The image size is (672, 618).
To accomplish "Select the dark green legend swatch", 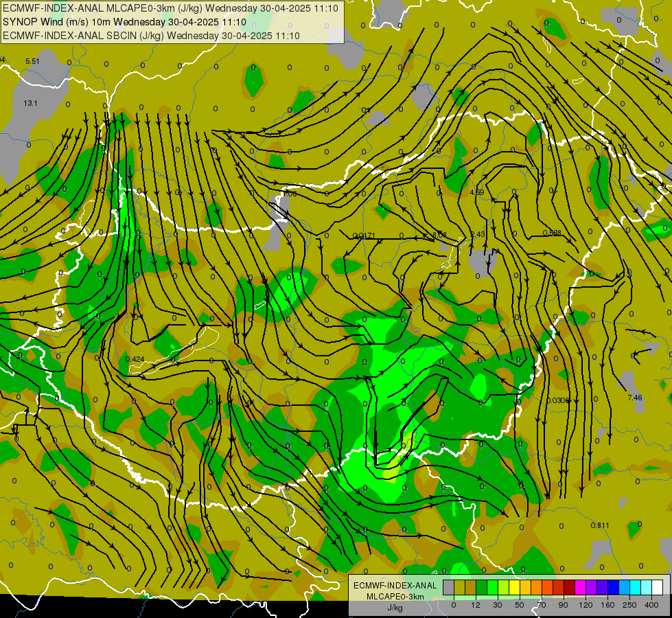I will (481, 588).
